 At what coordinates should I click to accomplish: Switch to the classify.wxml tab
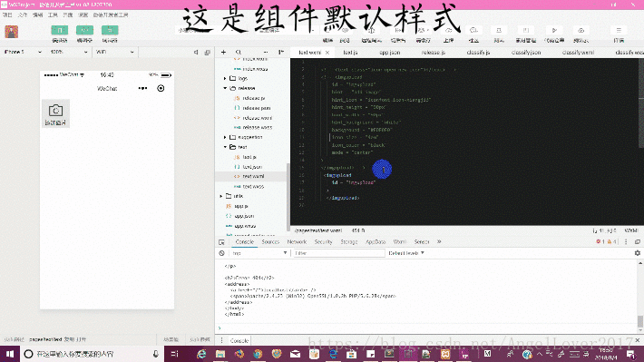(x=578, y=53)
